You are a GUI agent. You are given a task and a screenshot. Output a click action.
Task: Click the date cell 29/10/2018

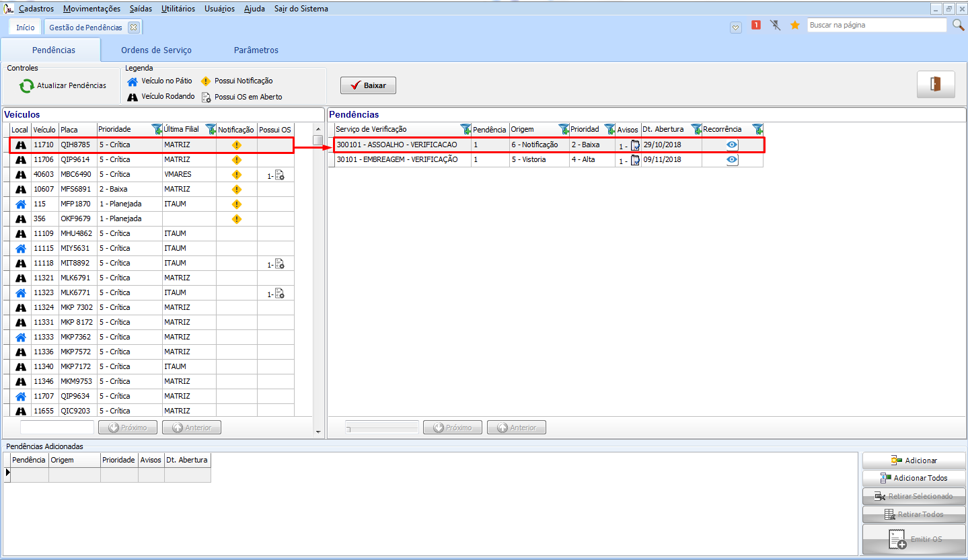pos(671,145)
